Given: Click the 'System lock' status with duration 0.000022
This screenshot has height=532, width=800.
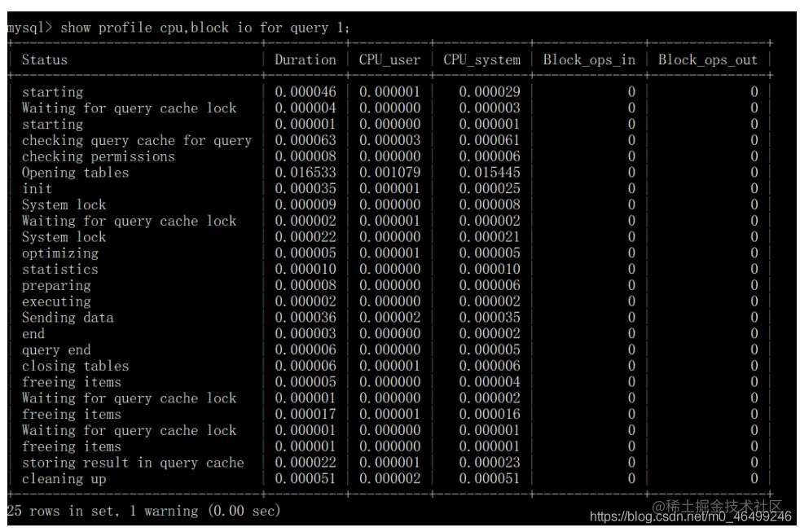Looking at the screenshot, I should [64, 237].
